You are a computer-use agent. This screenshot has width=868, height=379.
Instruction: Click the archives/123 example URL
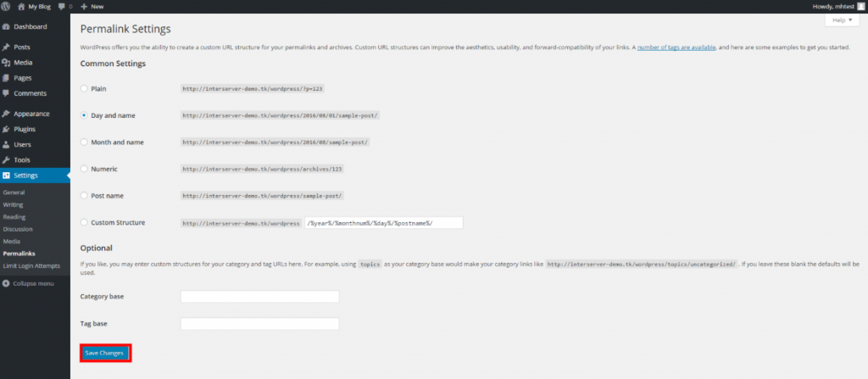(x=263, y=169)
